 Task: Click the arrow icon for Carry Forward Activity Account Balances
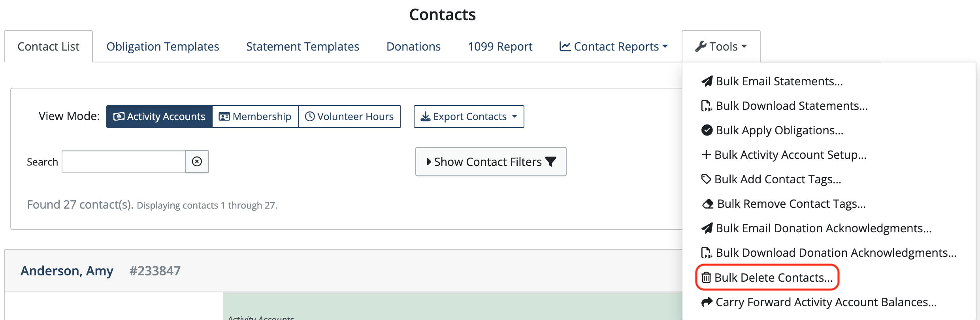(x=707, y=302)
